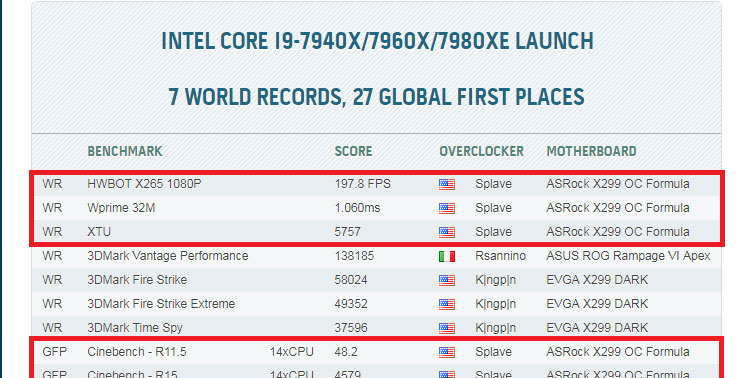This screenshot has height=378, width=755.
Task: Click the US flag in the 3DMark Fire Strike row
Action: point(446,280)
